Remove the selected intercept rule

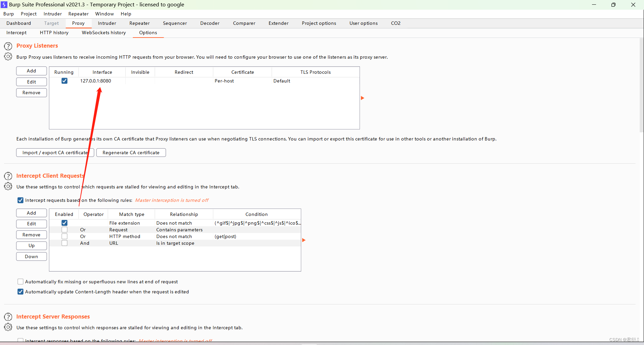point(32,235)
